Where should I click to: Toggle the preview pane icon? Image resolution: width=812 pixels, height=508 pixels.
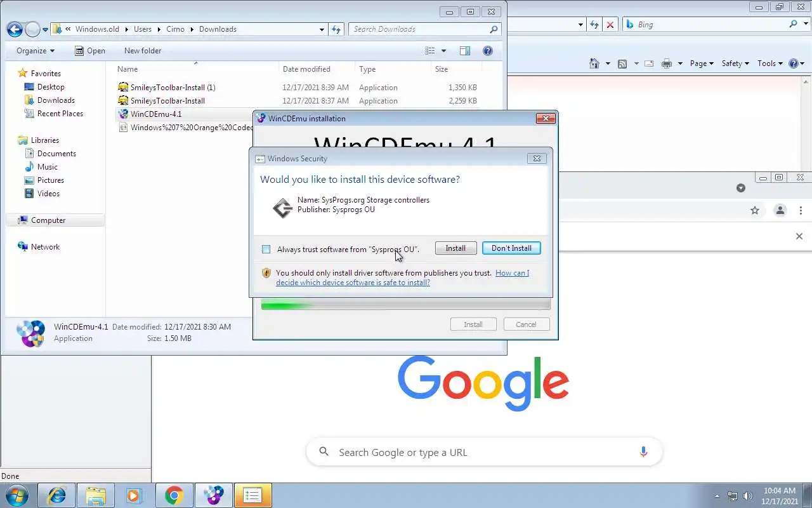(x=465, y=51)
